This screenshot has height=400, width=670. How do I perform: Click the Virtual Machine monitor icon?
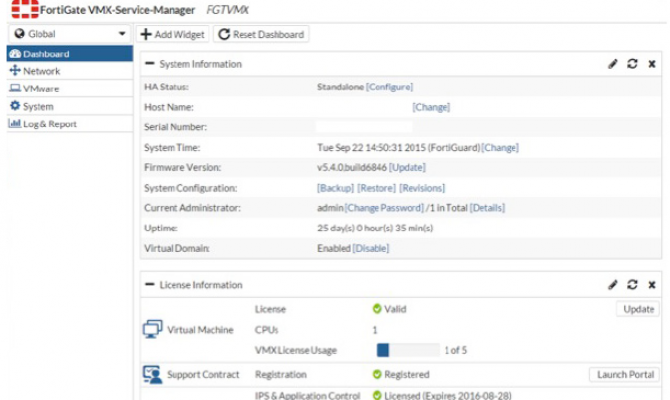[152, 329]
